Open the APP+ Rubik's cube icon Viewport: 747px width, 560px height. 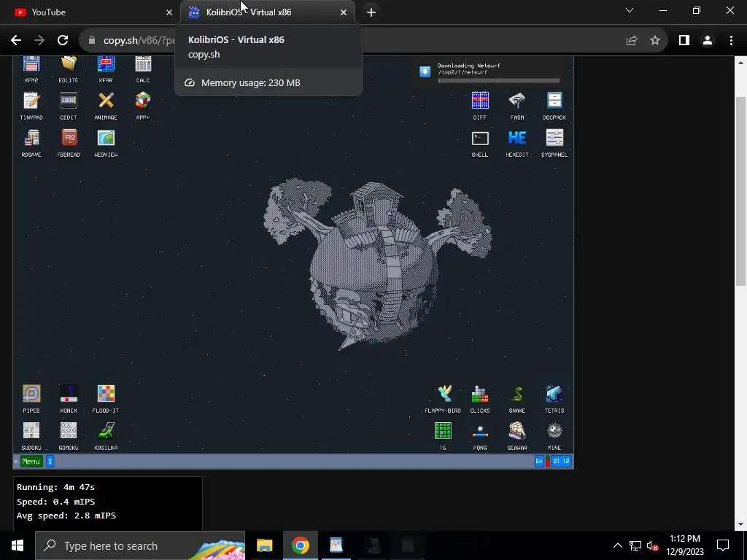coord(143,106)
